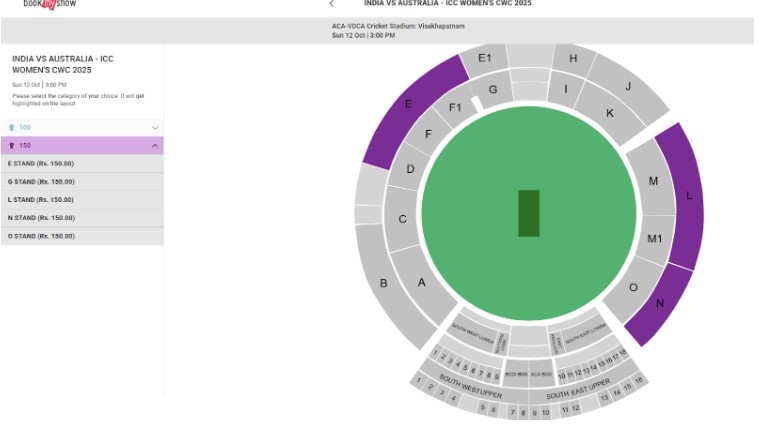Select stand B on the stadium map
This screenshot has width=783, height=440.
384,284
